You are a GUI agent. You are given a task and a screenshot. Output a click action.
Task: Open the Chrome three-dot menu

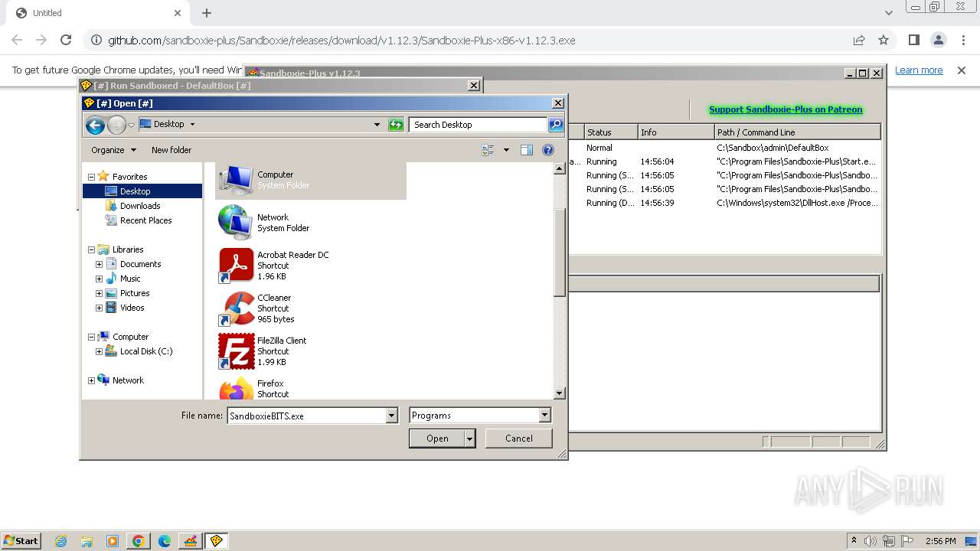(963, 40)
